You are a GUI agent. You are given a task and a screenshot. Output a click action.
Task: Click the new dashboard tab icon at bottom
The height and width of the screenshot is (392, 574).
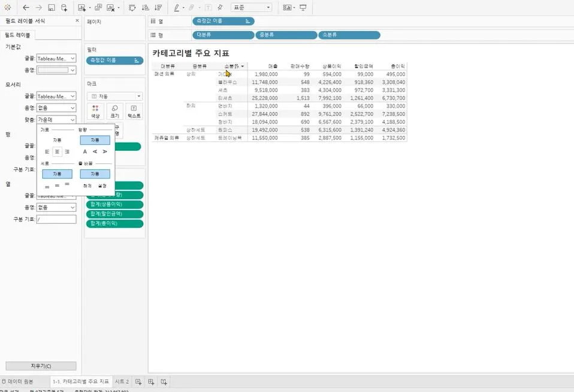coord(151,382)
